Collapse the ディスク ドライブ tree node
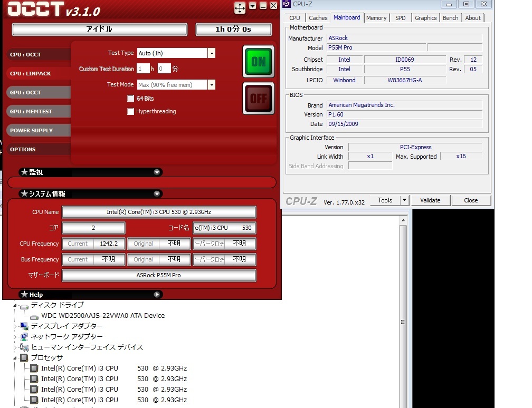The height and width of the screenshot is (408, 532). click(15, 306)
